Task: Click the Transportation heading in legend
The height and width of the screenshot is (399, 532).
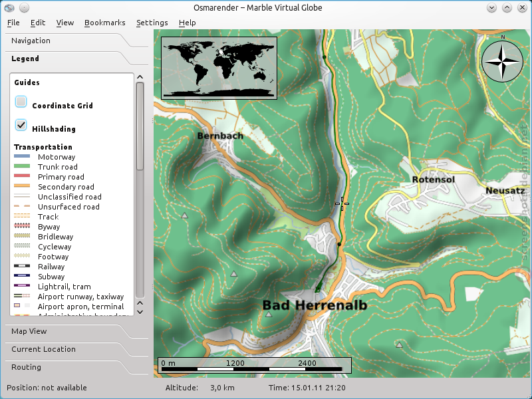Action: (x=43, y=147)
